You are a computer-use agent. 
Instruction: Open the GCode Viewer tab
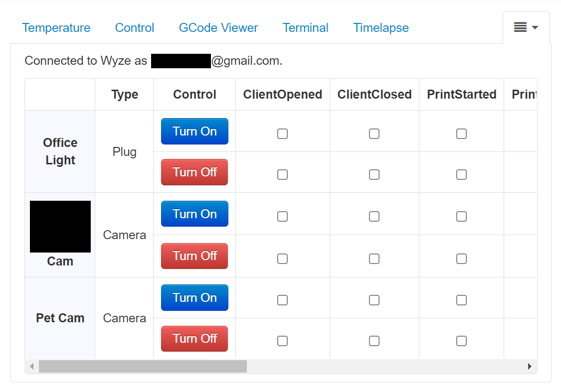tap(218, 27)
